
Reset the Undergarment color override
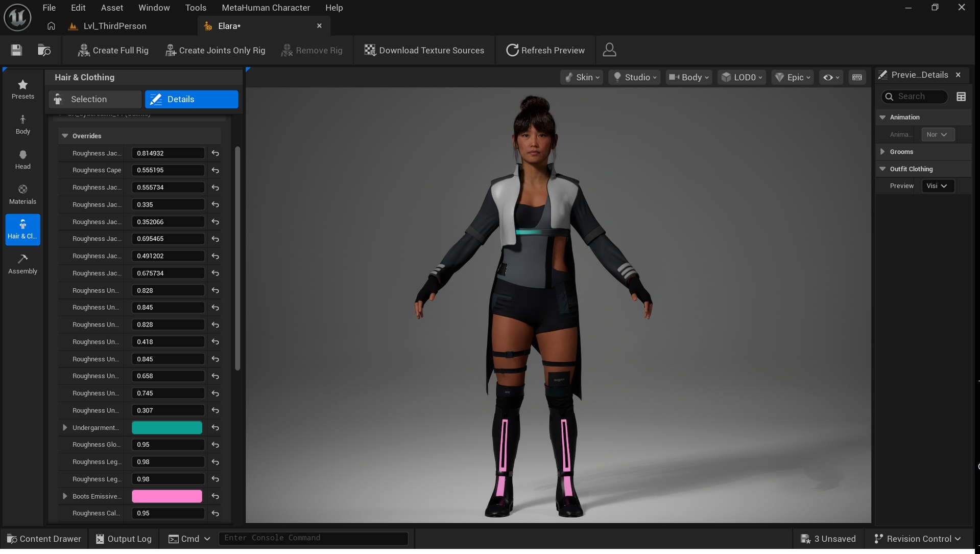click(x=216, y=428)
